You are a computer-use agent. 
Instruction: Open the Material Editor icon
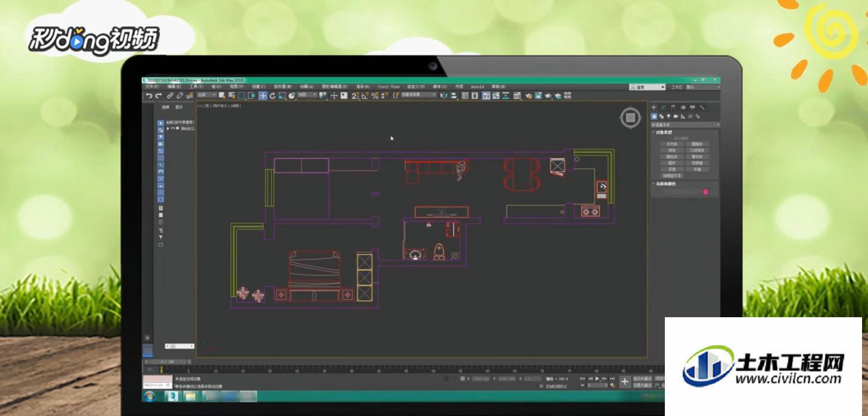click(517, 96)
